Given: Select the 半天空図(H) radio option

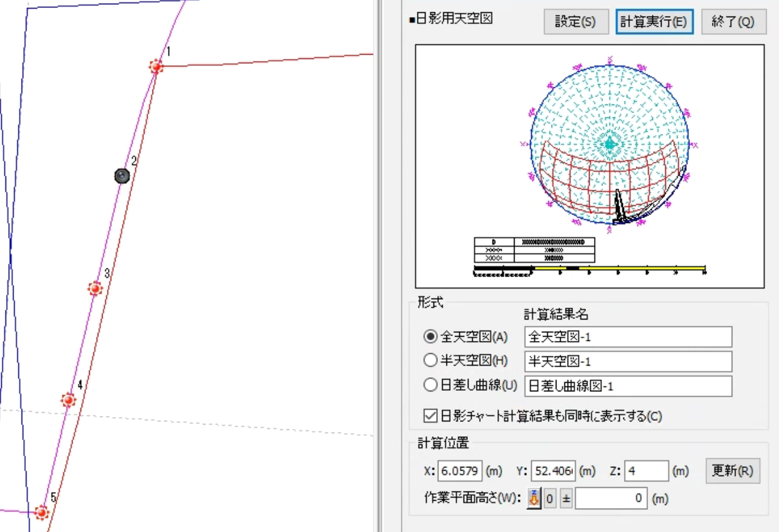Looking at the screenshot, I should [x=466, y=361].
